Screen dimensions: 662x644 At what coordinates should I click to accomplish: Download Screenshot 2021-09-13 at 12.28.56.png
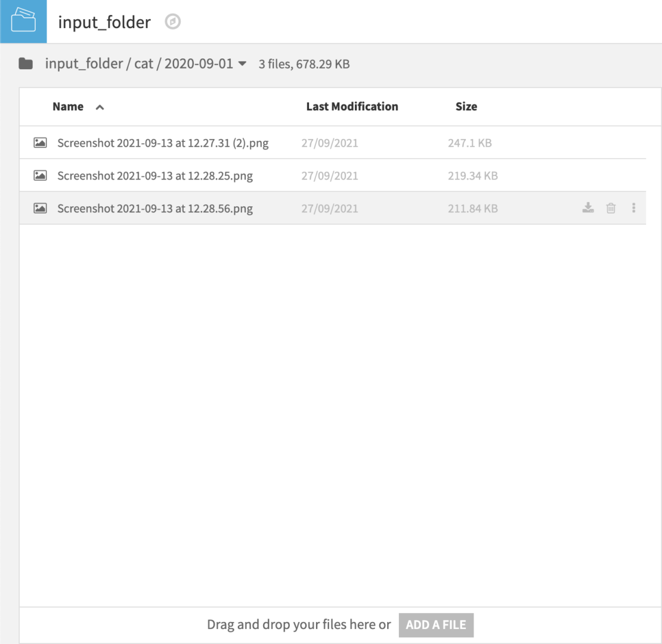[588, 208]
